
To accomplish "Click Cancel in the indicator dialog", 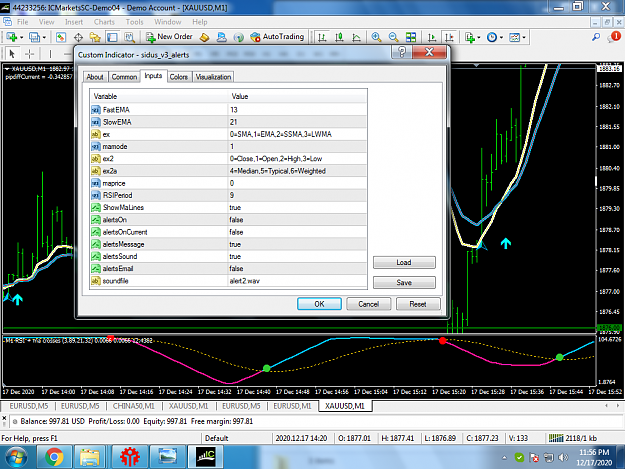I will click(369, 304).
